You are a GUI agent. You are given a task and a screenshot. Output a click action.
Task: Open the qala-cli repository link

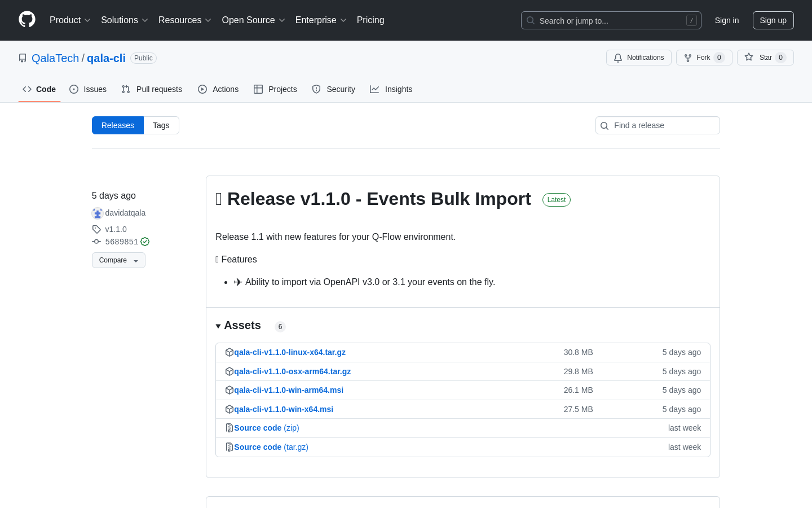tap(106, 58)
